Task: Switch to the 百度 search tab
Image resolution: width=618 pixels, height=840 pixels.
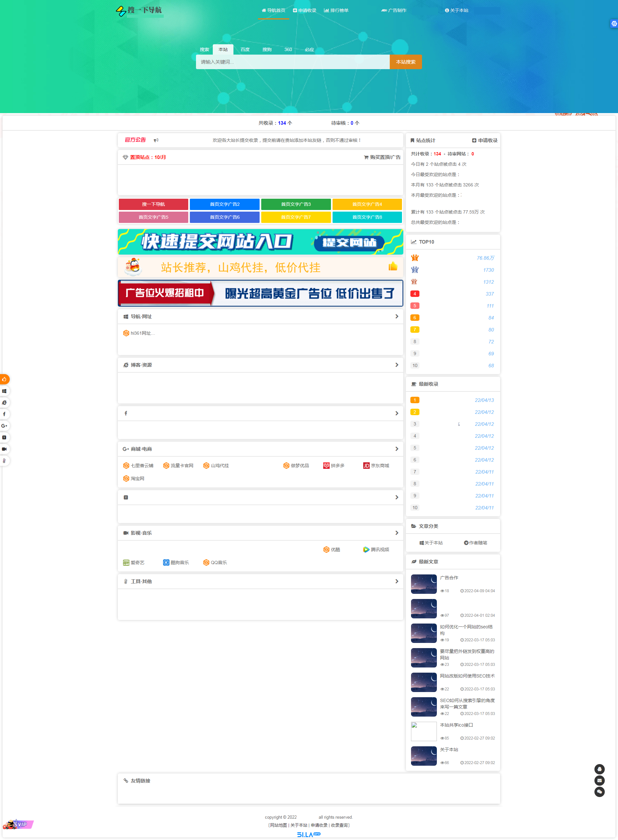Action: pyautogui.click(x=245, y=49)
